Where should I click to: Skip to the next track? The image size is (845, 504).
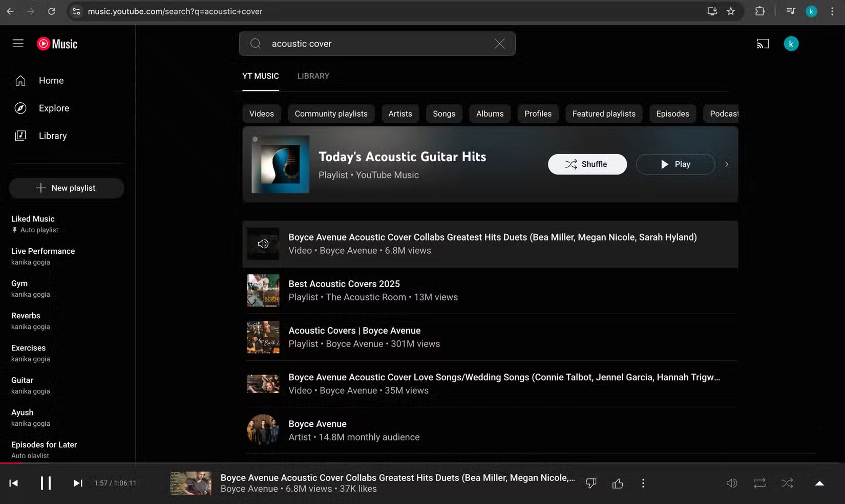click(77, 483)
